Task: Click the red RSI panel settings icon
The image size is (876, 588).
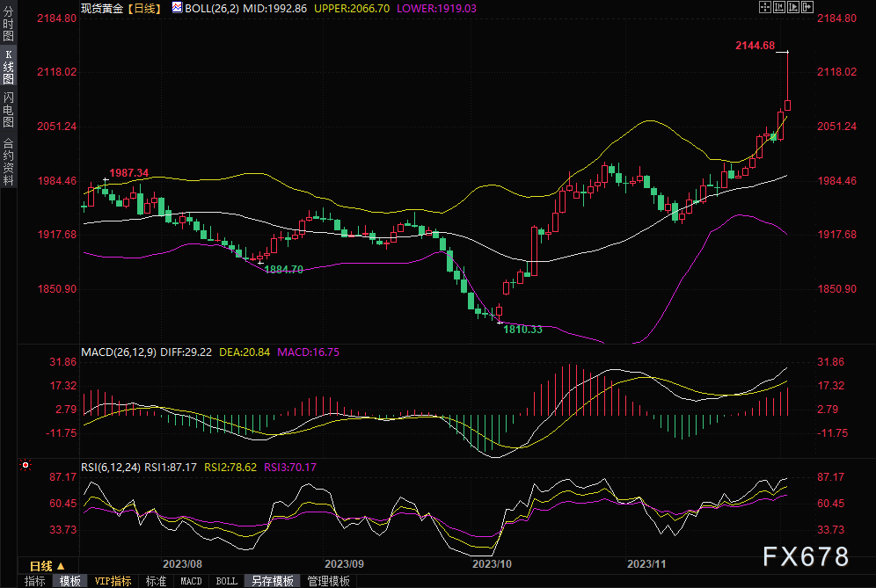Action: click(x=26, y=465)
